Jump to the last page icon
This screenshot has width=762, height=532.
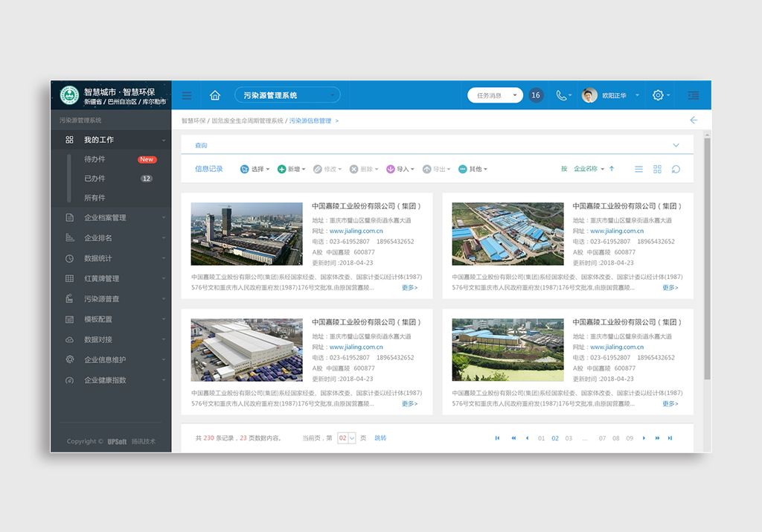pyautogui.click(x=670, y=438)
